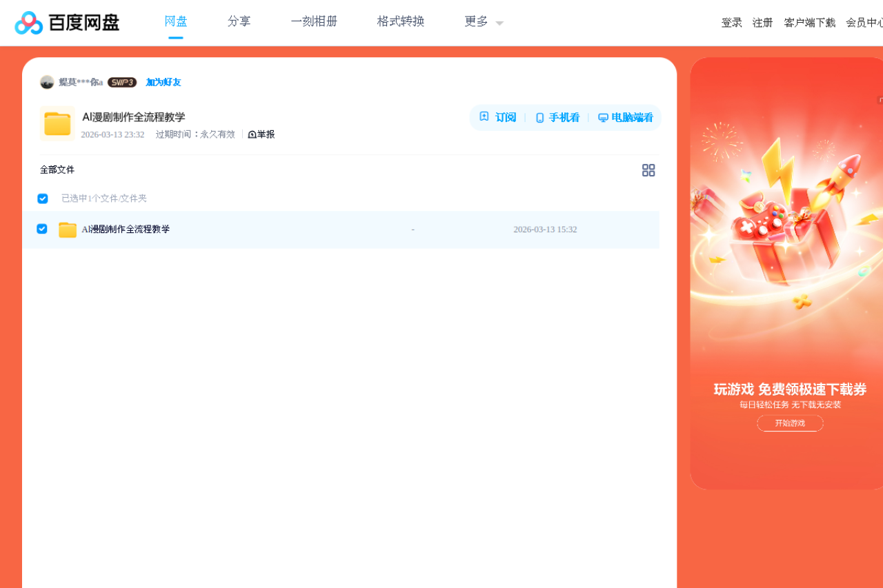Click the uploader's avatar image
This screenshot has width=883, height=588.
(x=46, y=82)
